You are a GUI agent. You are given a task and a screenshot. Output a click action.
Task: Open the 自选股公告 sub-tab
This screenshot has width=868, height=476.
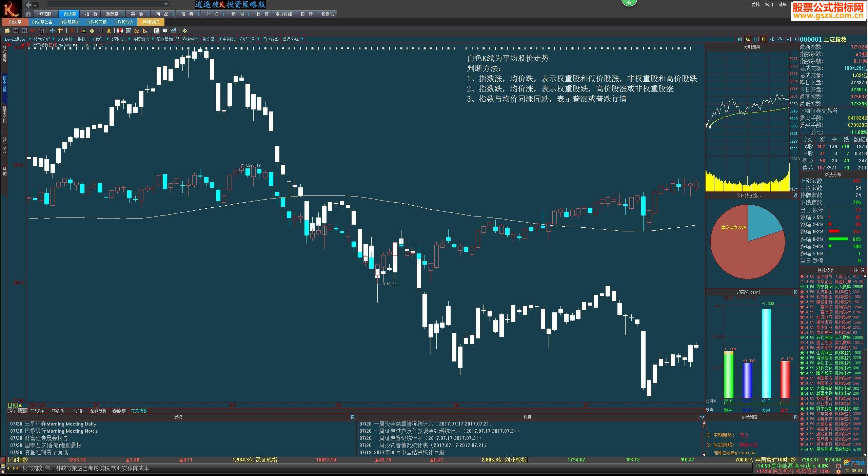click(42, 22)
